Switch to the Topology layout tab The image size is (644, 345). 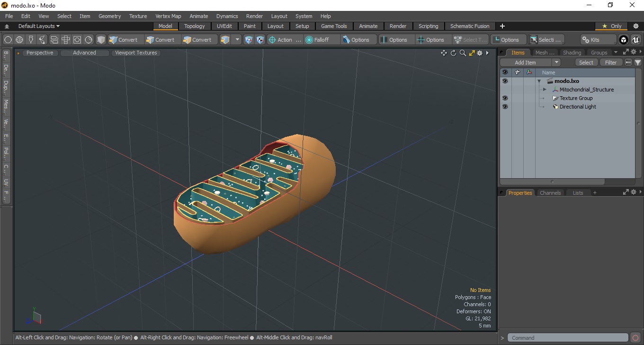pos(195,26)
